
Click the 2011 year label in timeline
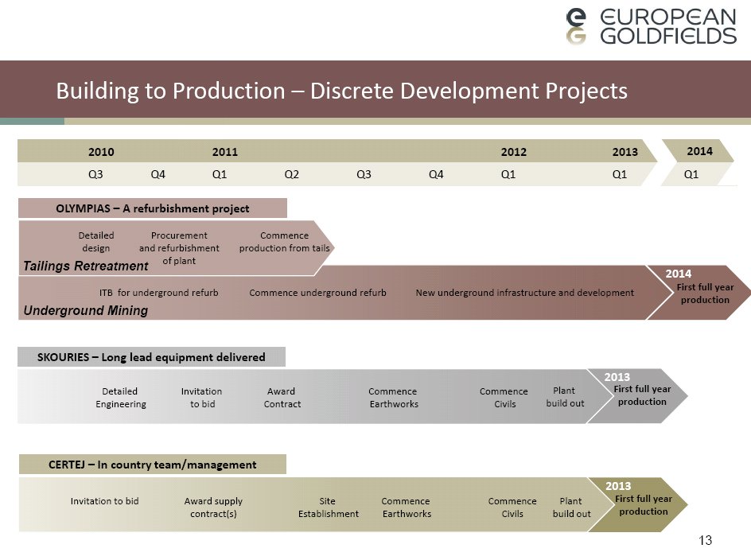[x=224, y=152]
